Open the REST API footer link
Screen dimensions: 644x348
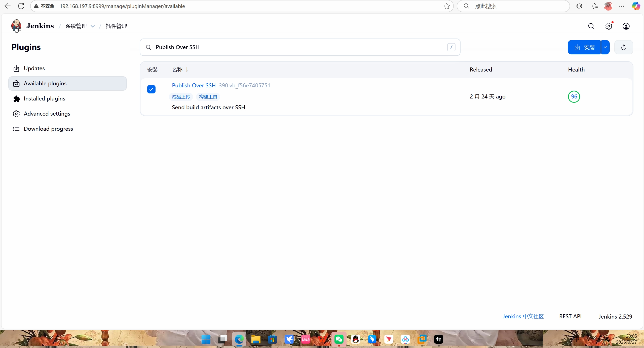(x=570, y=317)
